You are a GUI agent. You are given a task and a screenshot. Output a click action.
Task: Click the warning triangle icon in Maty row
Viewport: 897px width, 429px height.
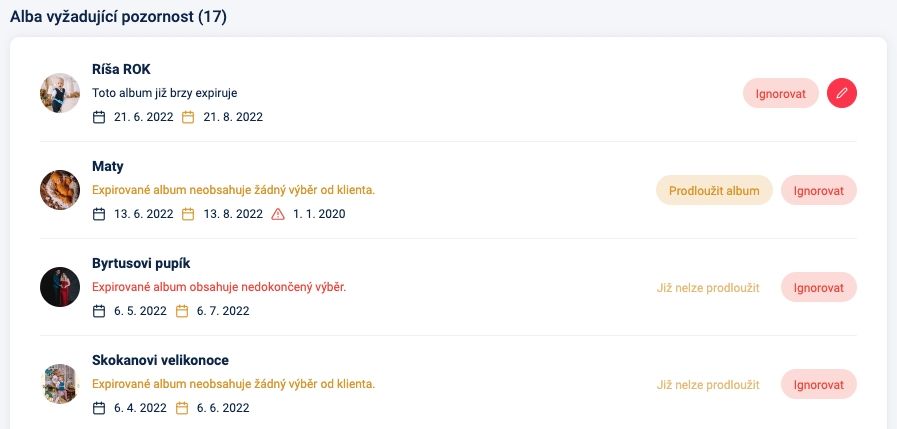279,214
